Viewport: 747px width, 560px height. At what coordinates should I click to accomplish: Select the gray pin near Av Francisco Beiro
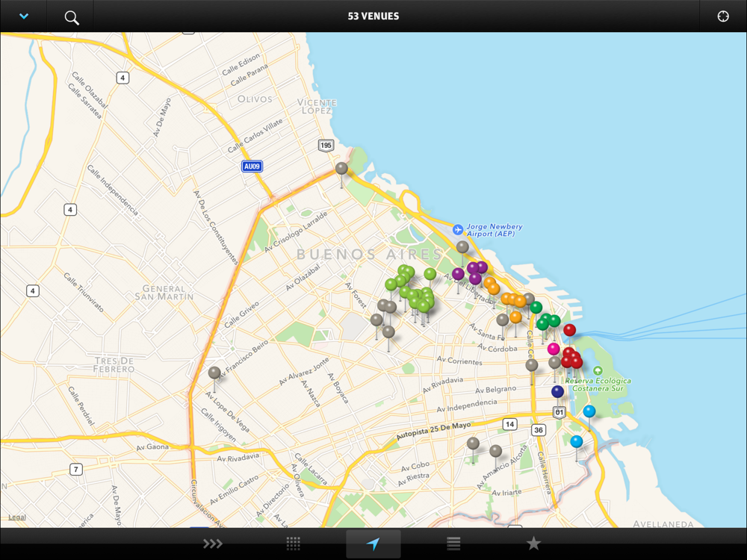(x=214, y=373)
